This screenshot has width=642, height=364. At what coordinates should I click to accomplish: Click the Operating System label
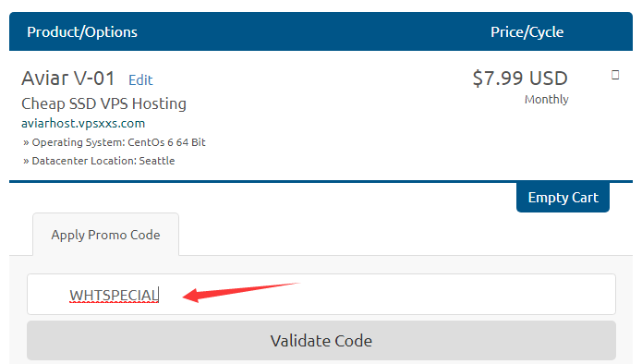pos(79,142)
